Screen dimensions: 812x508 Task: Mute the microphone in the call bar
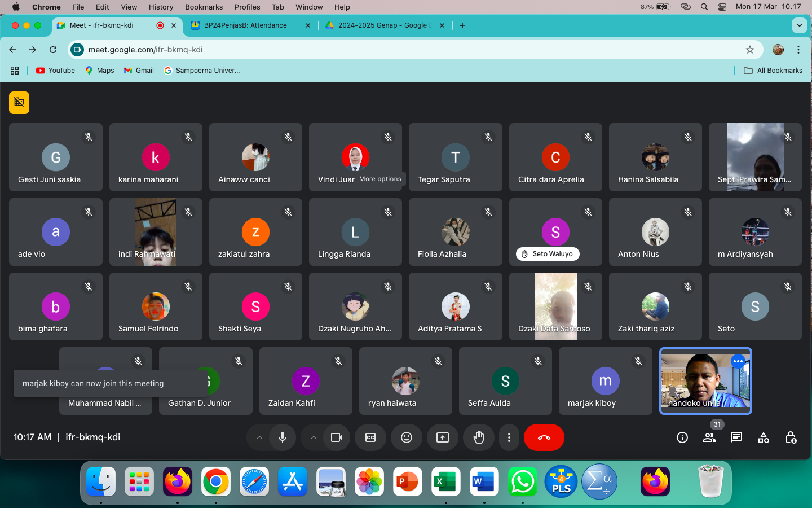coord(283,437)
